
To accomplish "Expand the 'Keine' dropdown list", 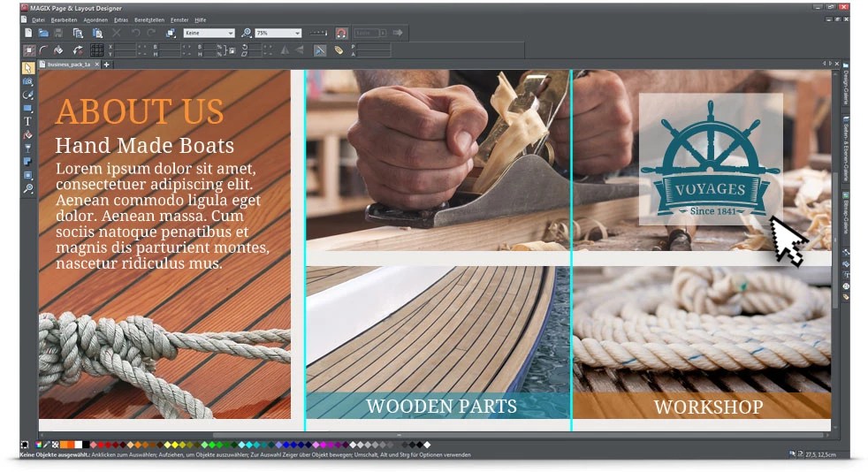I will [x=209, y=34].
